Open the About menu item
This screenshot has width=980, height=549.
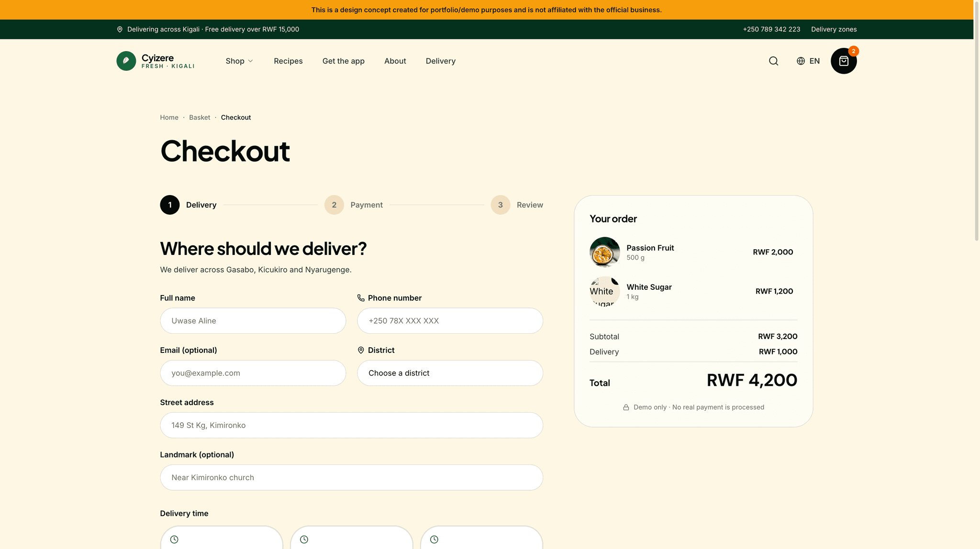pos(395,61)
